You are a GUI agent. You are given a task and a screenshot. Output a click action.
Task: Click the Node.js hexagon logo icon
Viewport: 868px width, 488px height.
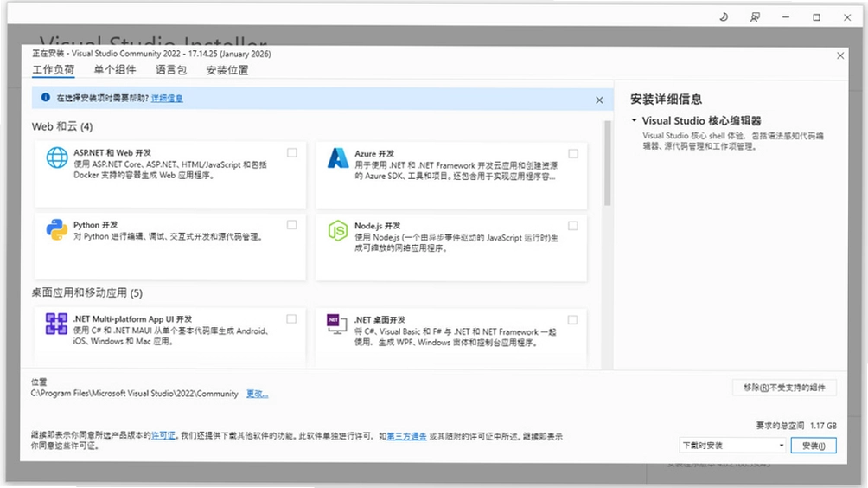point(338,230)
